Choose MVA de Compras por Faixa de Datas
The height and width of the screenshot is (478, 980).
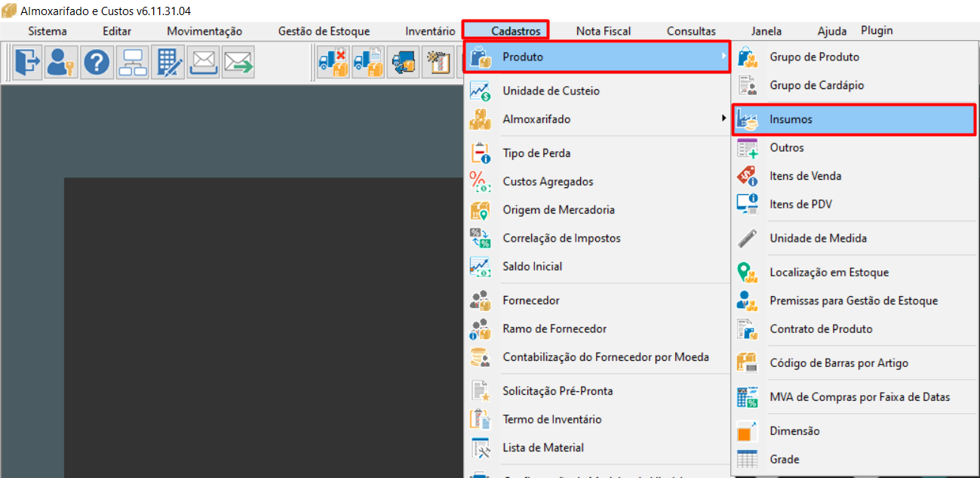(x=854, y=396)
